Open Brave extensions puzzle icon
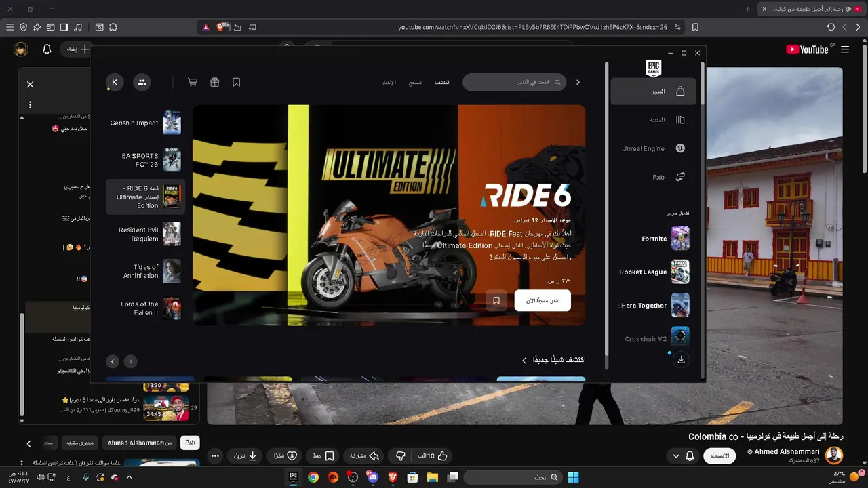Screen dimensions: 868x488 [x=113, y=27]
